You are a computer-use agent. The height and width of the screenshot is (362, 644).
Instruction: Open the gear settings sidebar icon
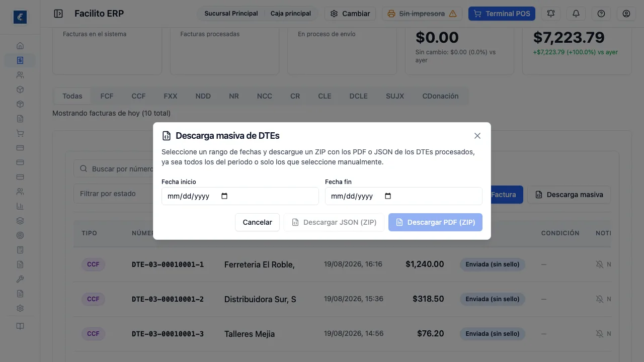20,308
